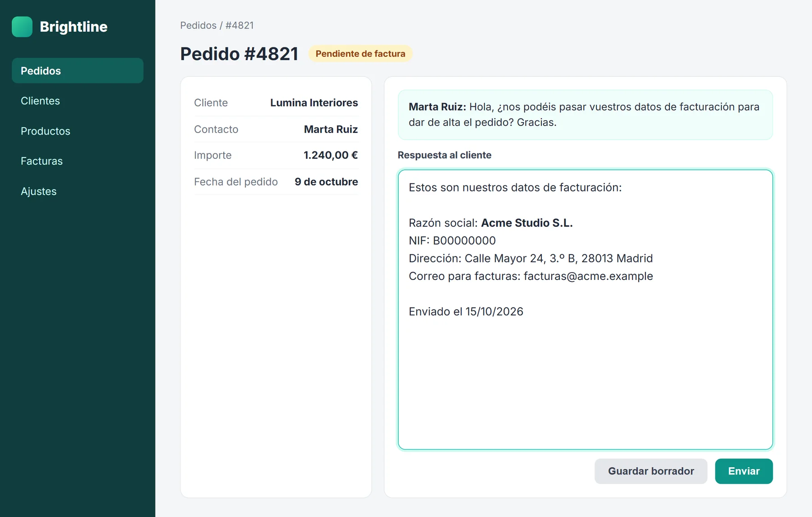Click the Contacto field label
Image resolution: width=812 pixels, height=517 pixels.
[216, 129]
